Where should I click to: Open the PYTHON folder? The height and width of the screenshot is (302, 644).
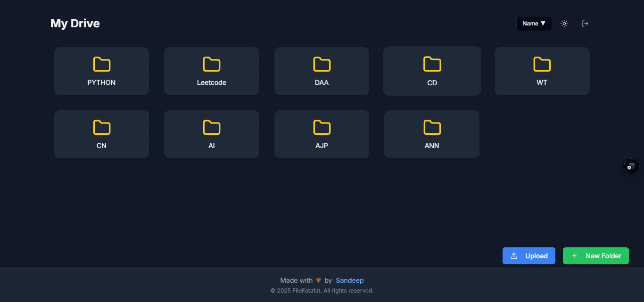(x=101, y=71)
